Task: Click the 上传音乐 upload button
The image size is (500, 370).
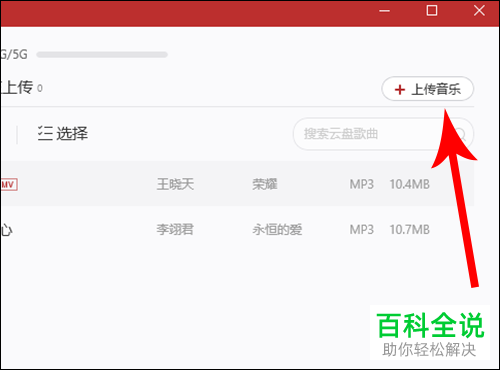Action: [427, 89]
